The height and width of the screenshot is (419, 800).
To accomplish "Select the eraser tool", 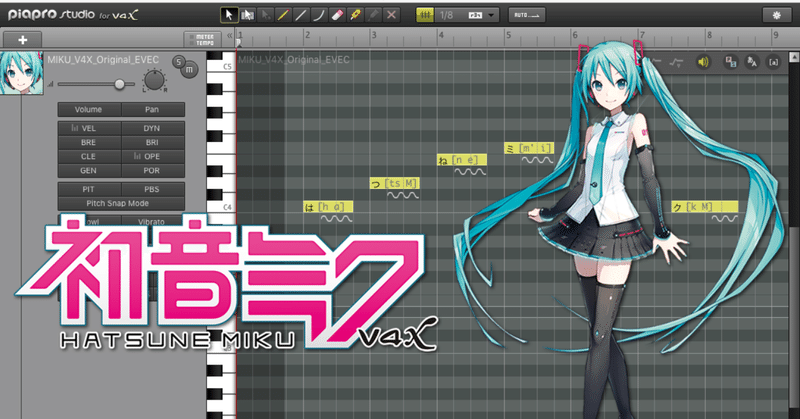I will click(337, 15).
